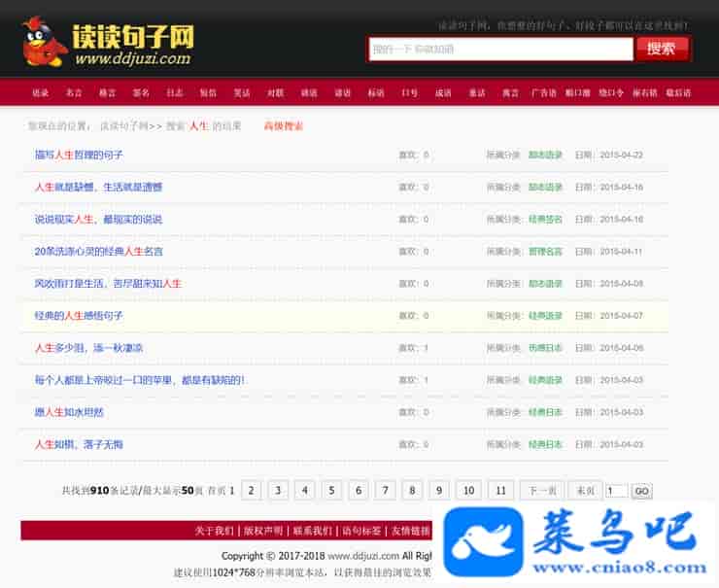
Task: Open the 格言 navigation item
Action: click(107, 93)
